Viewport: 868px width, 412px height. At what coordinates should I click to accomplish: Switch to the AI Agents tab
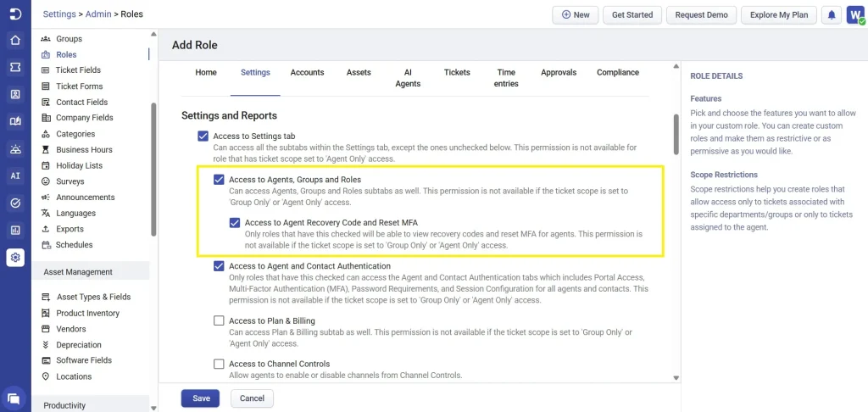(x=408, y=78)
